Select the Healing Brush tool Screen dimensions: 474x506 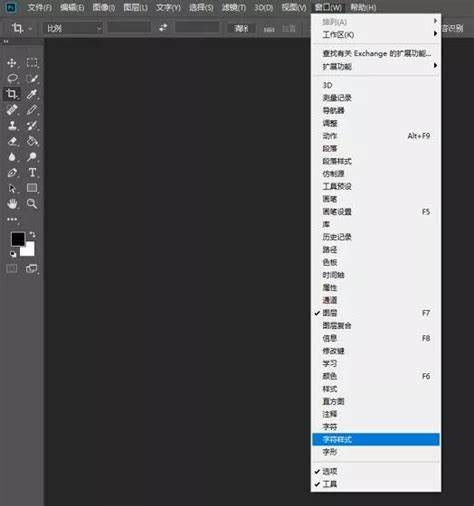pyautogui.click(x=12, y=110)
